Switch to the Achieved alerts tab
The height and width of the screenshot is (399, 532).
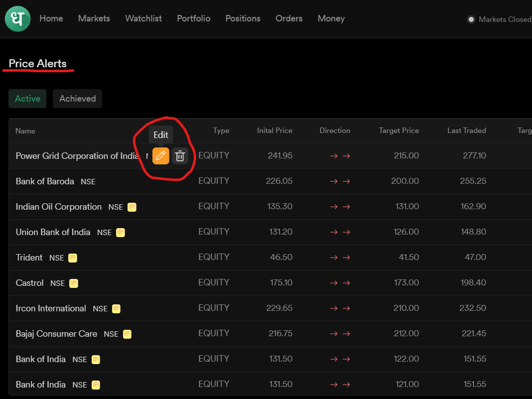(77, 99)
